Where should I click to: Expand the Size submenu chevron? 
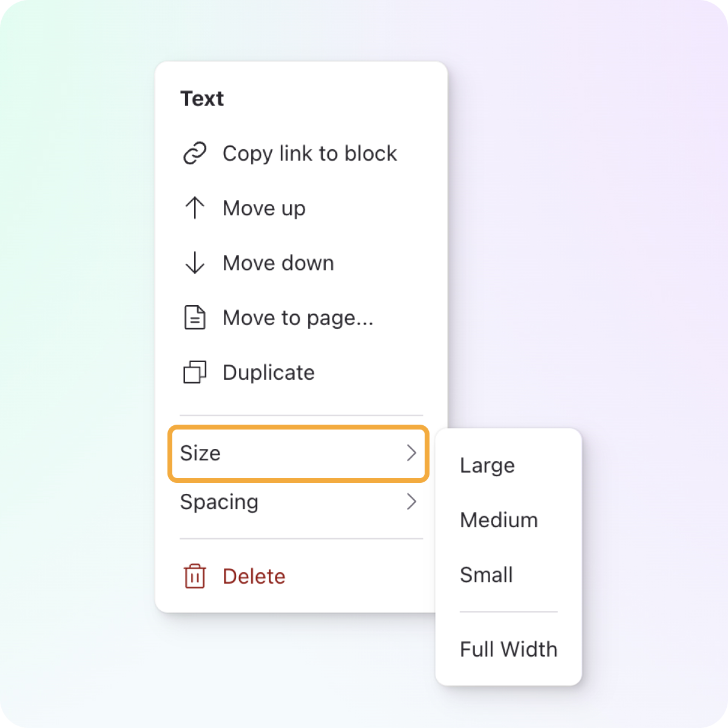[x=411, y=453]
